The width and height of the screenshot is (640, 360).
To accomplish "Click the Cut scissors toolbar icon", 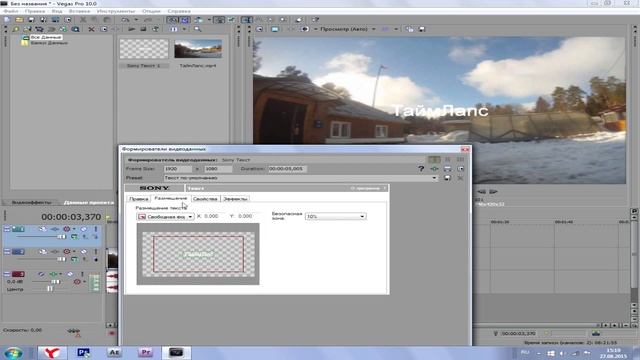I will pyautogui.click(x=83, y=20).
